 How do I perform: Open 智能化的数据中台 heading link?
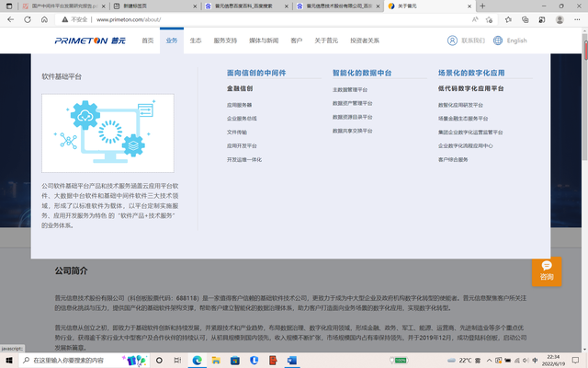point(362,73)
